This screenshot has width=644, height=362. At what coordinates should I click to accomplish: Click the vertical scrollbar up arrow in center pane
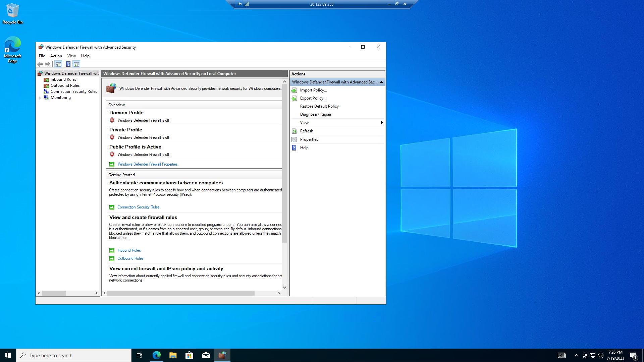click(284, 82)
